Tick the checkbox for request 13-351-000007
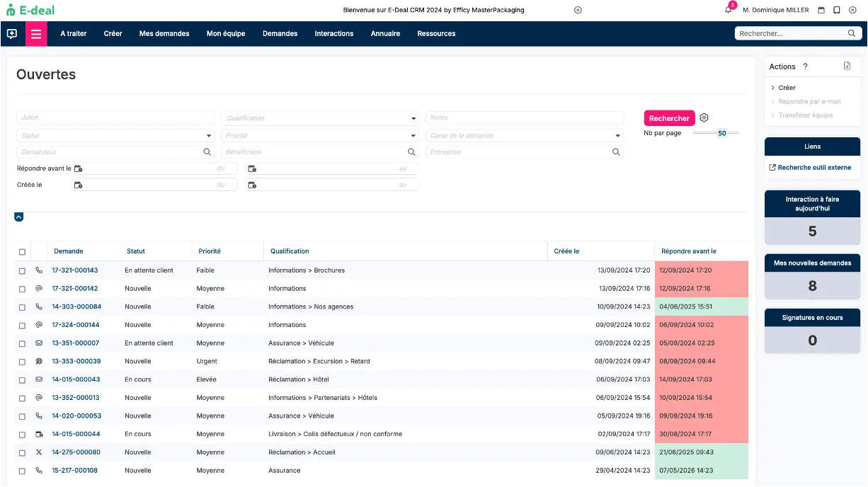The image size is (868, 487). click(x=22, y=343)
